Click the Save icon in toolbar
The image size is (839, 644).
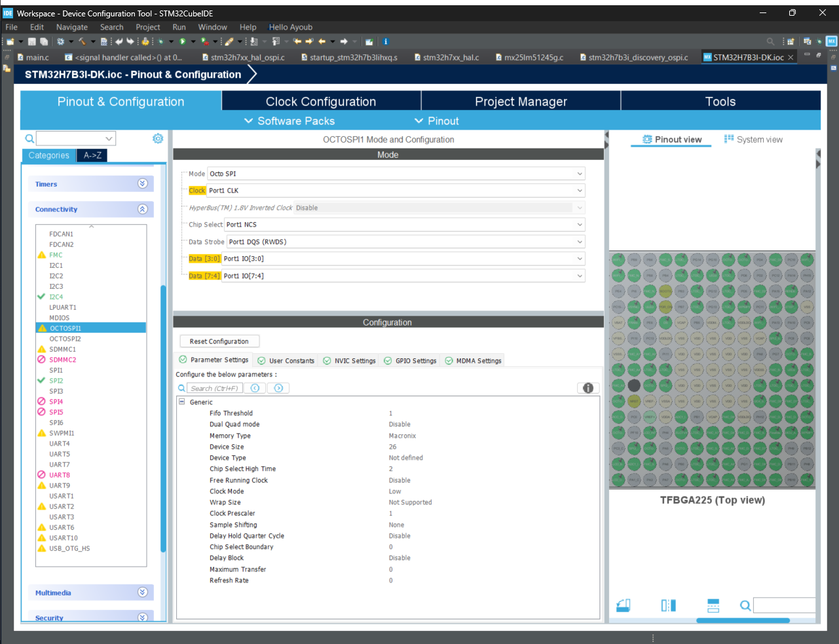click(31, 41)
